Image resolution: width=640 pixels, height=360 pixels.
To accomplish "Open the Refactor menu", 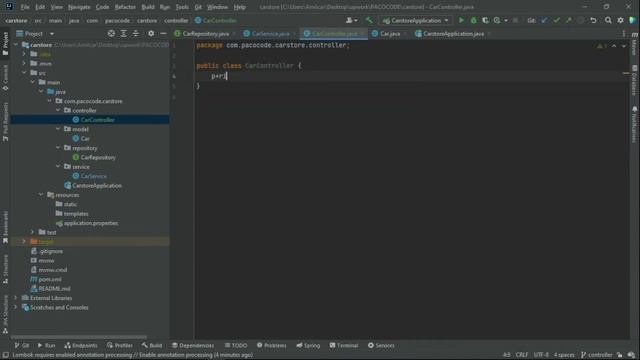I will point(125,7).
